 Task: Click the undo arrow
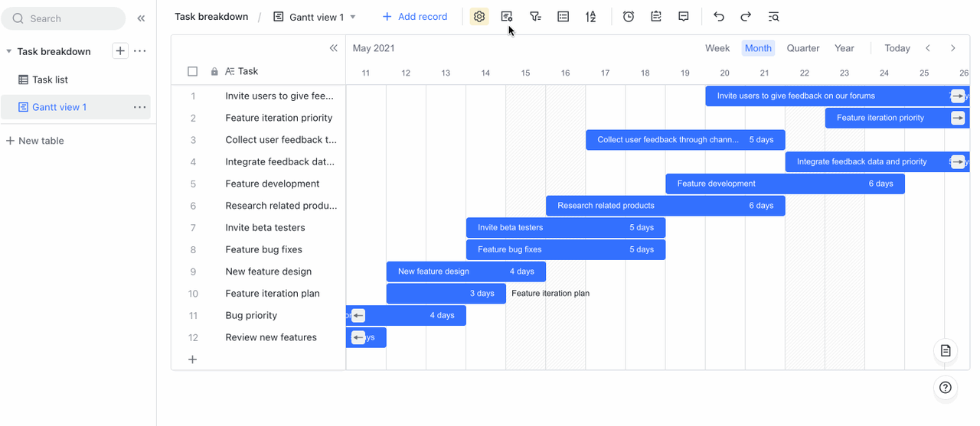point(718,17)
